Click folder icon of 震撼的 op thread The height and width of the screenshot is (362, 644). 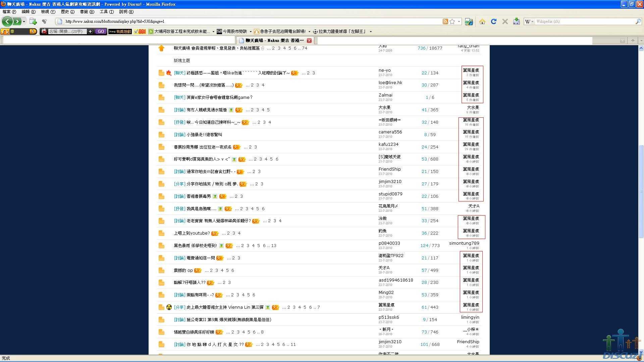pos(161,270)
